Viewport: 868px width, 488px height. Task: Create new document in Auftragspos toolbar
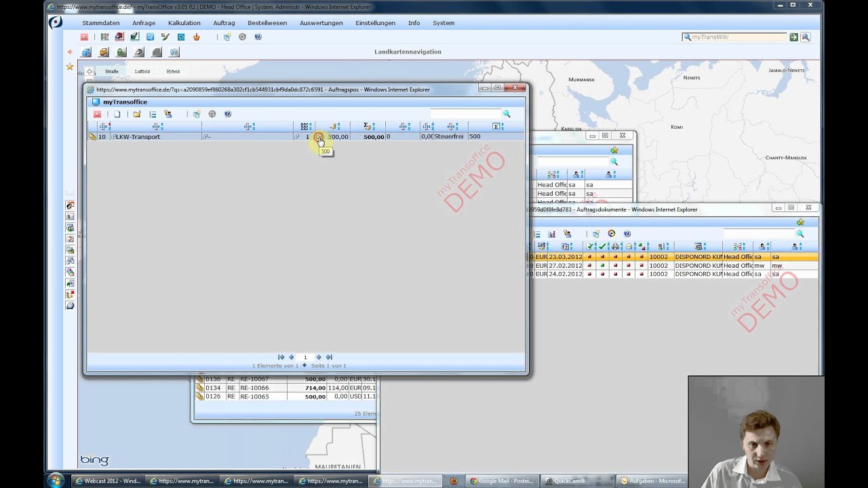click(x=117, y=114)
